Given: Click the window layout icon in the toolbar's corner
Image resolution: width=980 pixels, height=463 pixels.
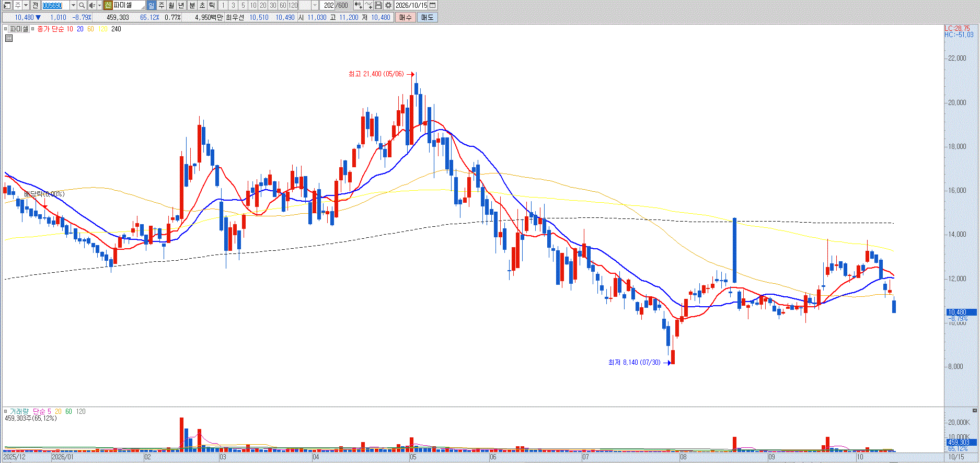Looking at the screenshot, I should point(7,5).
